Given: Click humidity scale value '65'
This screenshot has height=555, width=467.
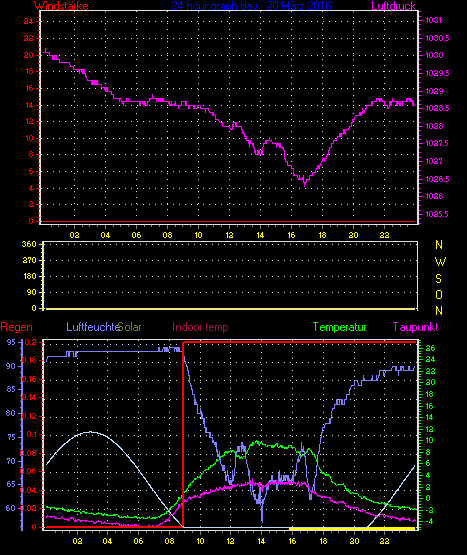Looking at the screenshot, I should (11, 484).
